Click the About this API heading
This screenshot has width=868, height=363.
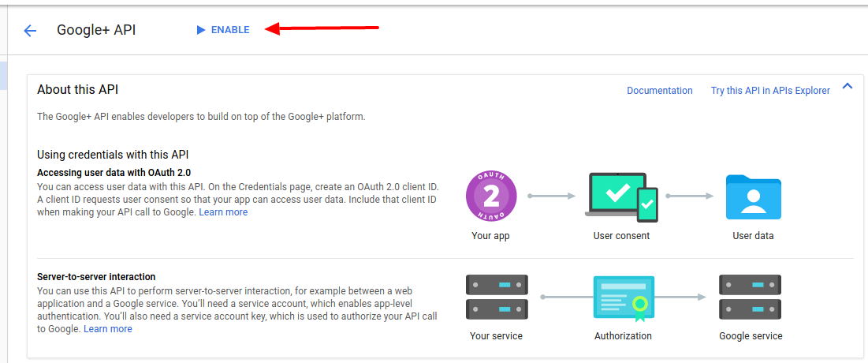tap(77, 90)
